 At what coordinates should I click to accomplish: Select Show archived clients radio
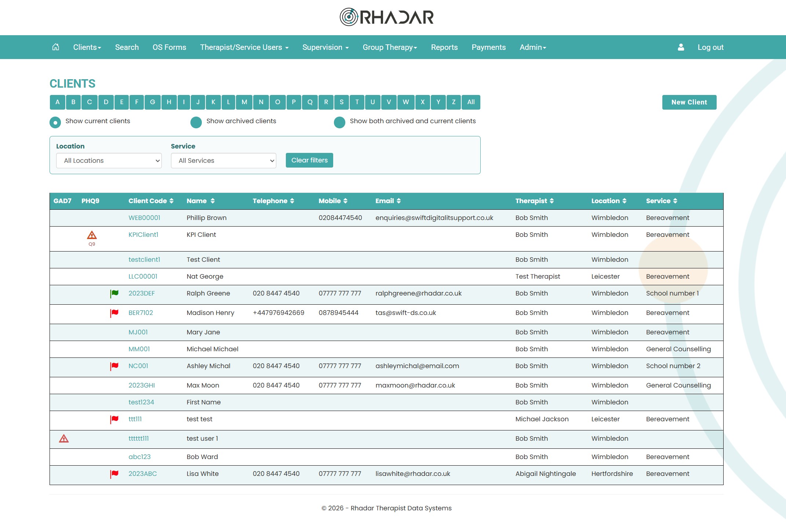tap(196, 122)
